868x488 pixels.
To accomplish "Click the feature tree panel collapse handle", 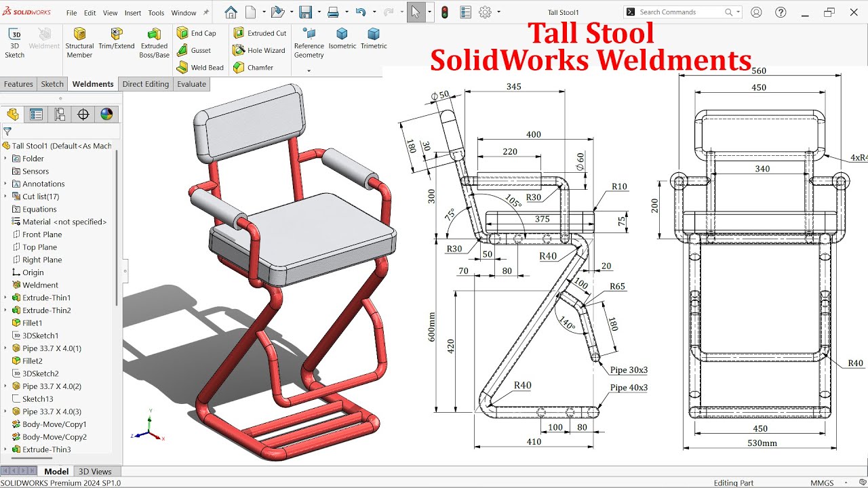I will tap(125, 271).
